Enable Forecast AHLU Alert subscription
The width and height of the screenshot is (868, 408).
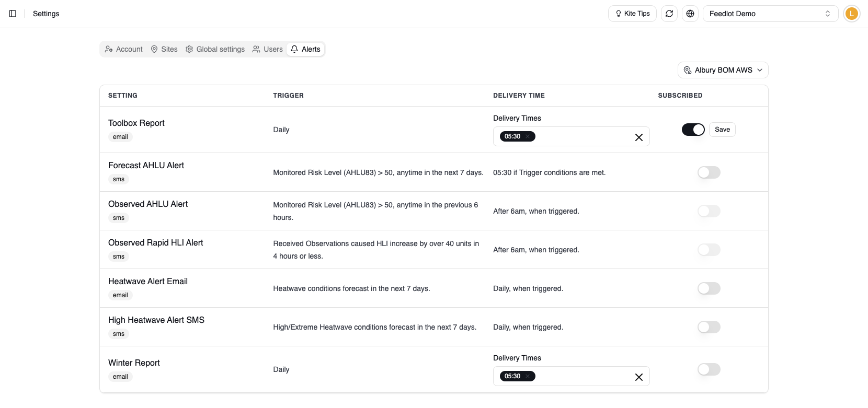(709, 172)
